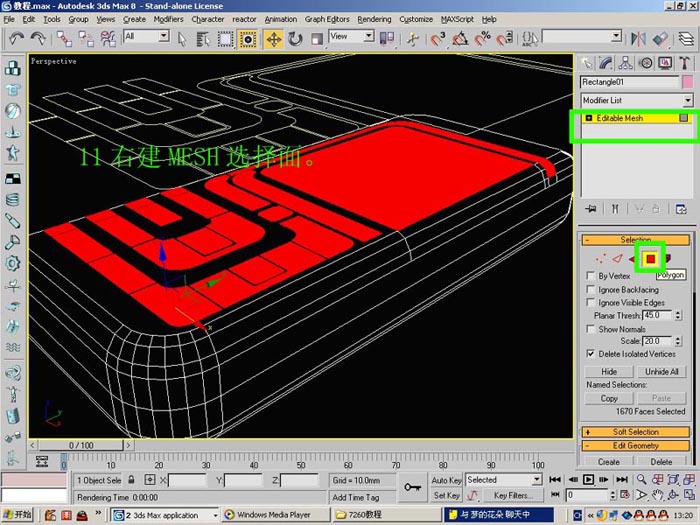Switch to the Hierarchy command panel tab
700x525 pixels.
(x=625, y=63)
